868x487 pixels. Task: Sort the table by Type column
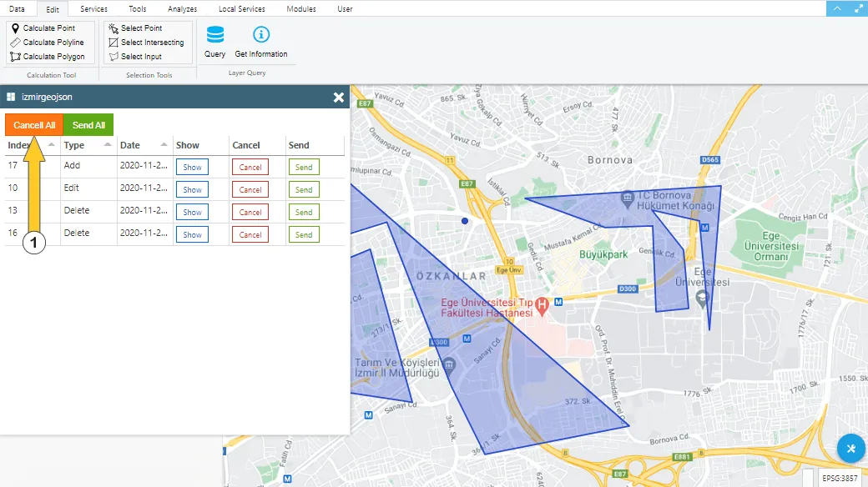88,145
